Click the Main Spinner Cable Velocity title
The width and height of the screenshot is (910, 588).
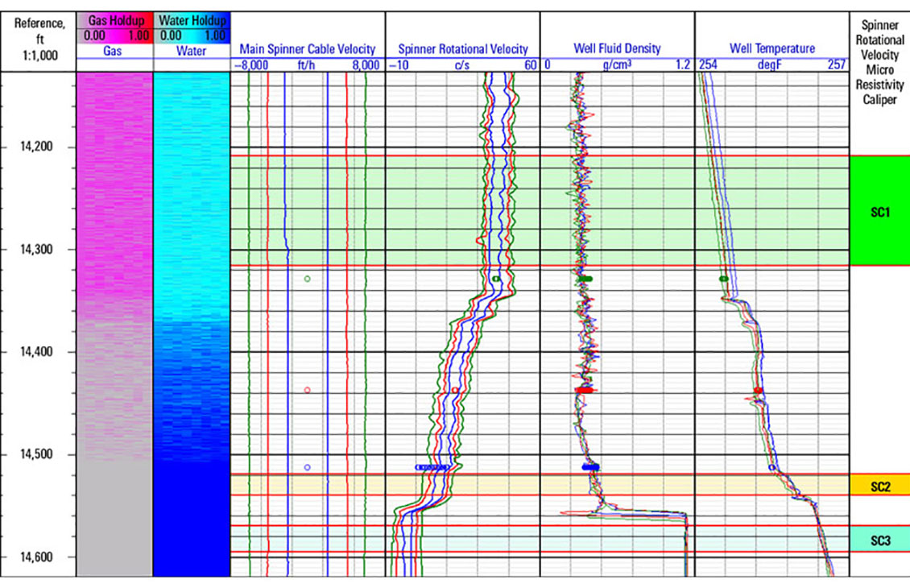308,49
